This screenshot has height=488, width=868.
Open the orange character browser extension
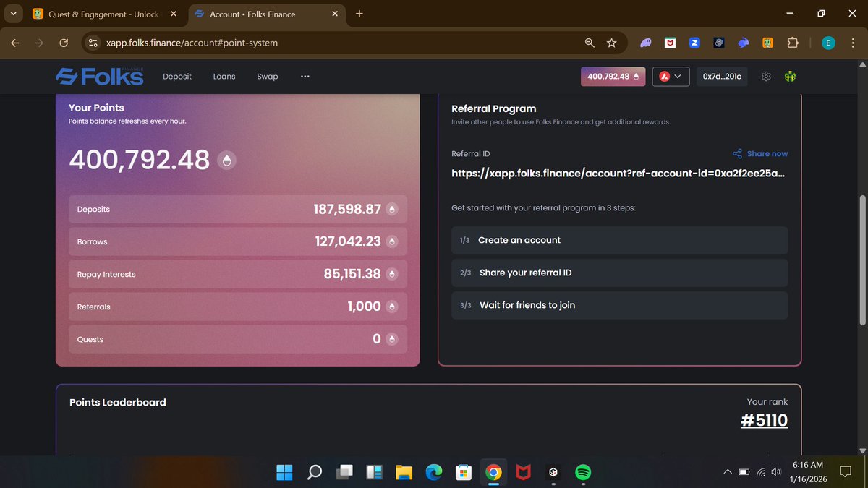(x=767, y=43)
